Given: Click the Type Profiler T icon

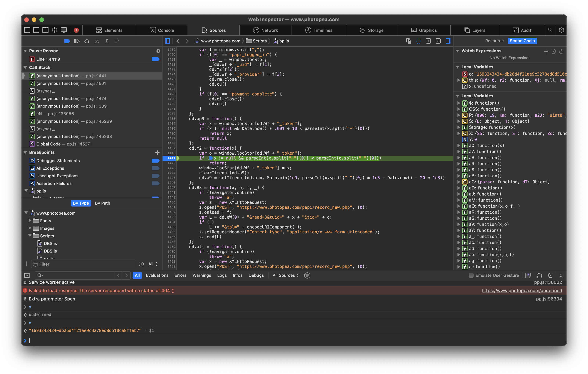Looking at the screenshot, I should pyautogui.click(x=428, y=41).
